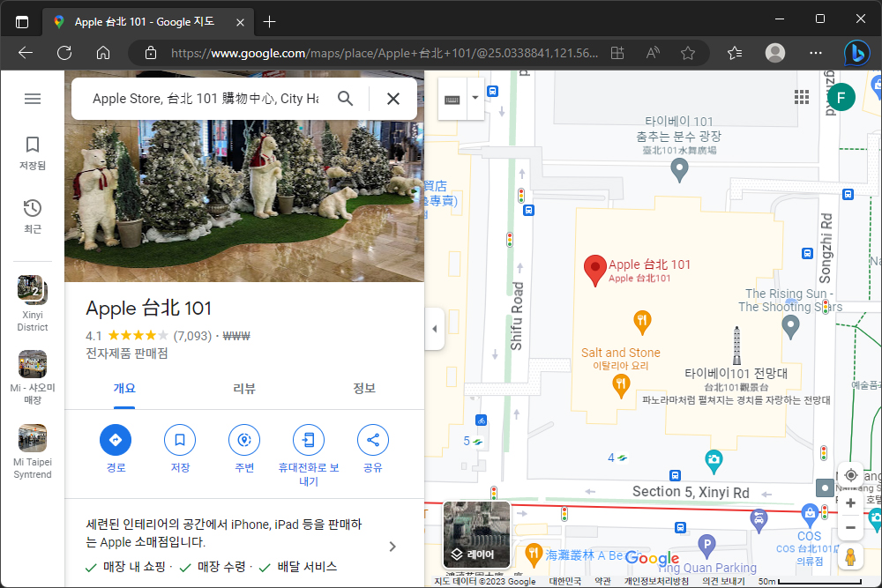
Task: Expand the store description with the chevron
Action: pyautogui.click(x=392, y=547)
